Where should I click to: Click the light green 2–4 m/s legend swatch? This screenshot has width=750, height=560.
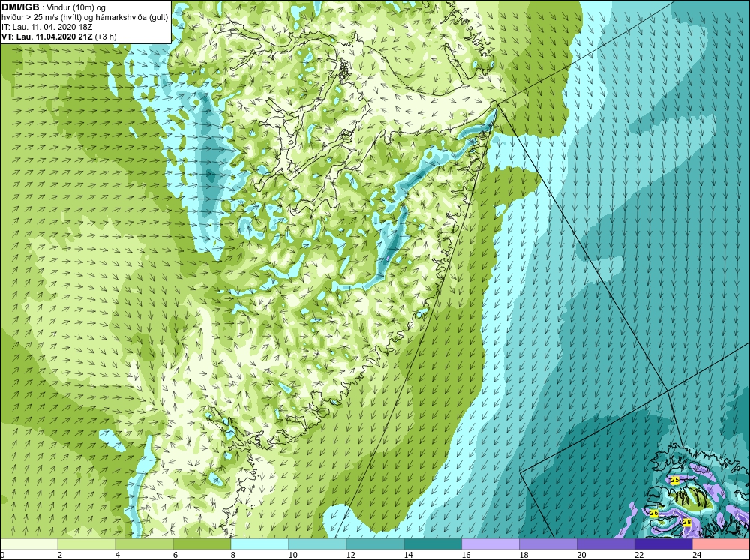click(x=86, y=544)
